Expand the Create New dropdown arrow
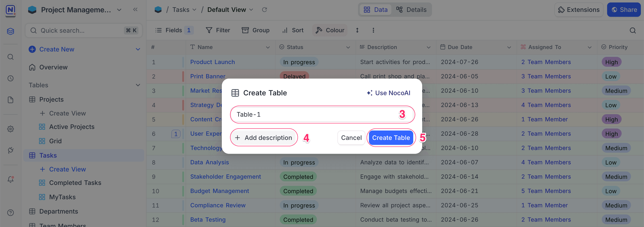Viewport: 644px width, 227px height. [138, 49]
